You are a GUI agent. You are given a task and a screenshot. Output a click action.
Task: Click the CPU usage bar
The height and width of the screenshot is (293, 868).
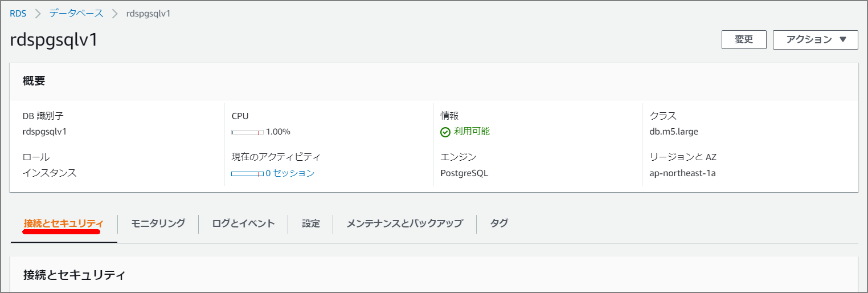click(x=247, y=132)
